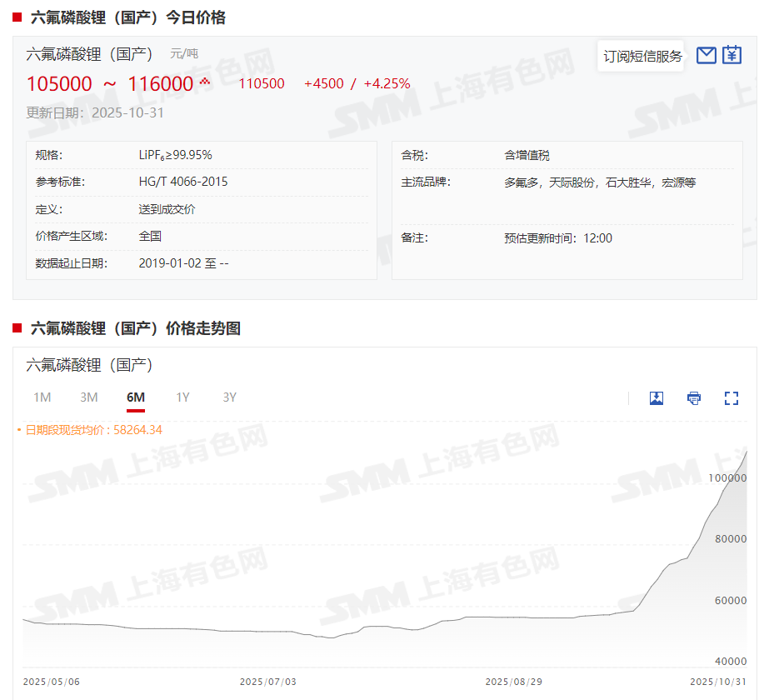Click the 六氟磷酸锂（国产） product title
This screenshot has height=700, width=764.
[x=90, y=54]
